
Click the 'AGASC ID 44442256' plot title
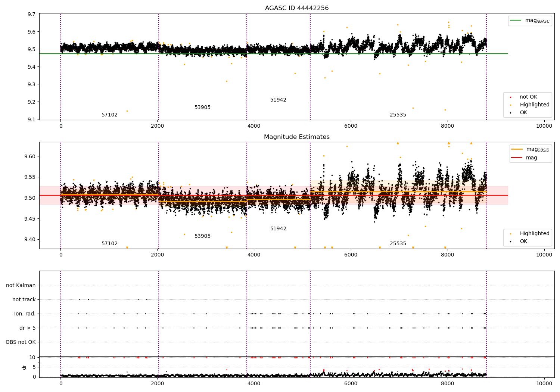point(297,8)
